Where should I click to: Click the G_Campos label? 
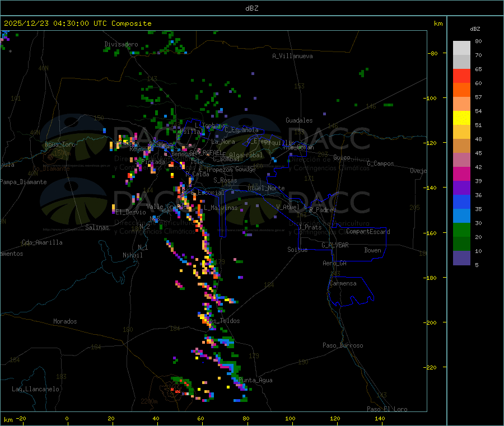[x=381, y=163]
